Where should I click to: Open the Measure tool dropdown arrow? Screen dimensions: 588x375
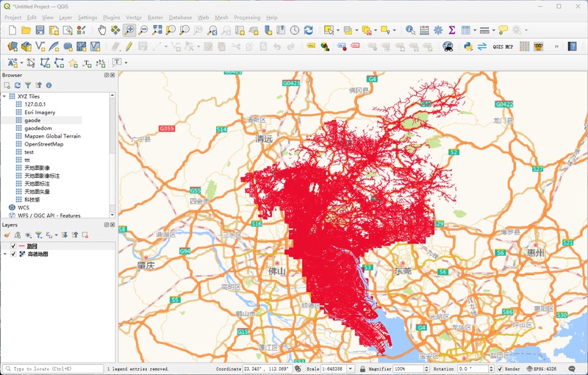tap(493, 30)
